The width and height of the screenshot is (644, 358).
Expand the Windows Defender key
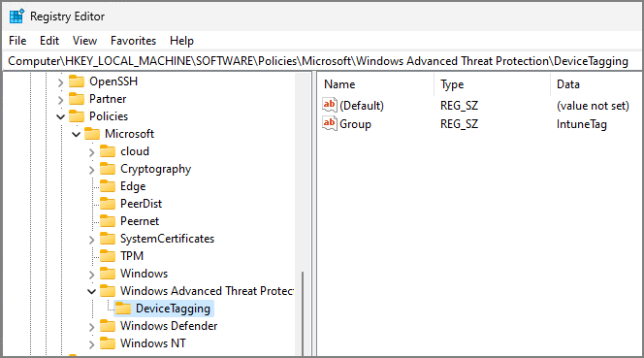[91, 326]
